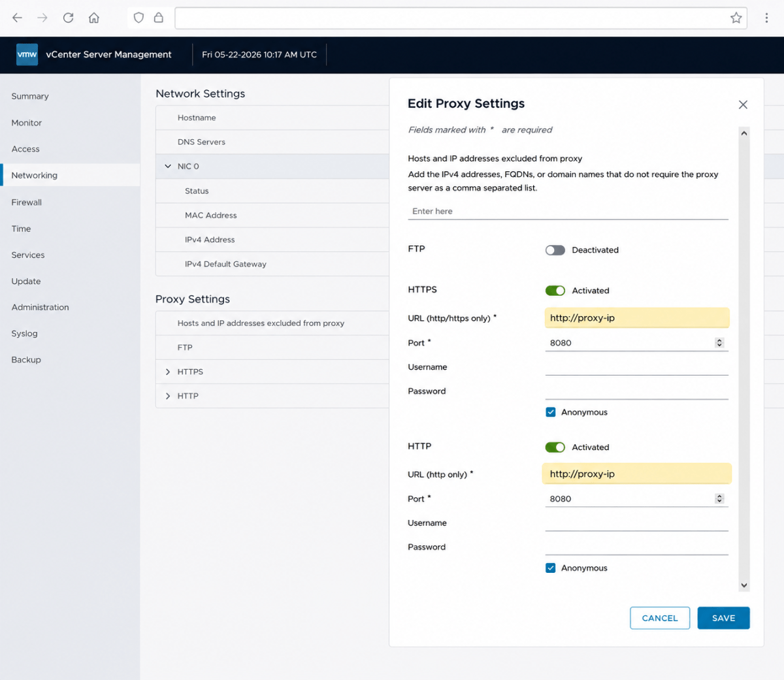Click 'Hosts and IP addresses excluded from proxy' row
Image resolution: width=784 pixels, height=680 pixels.
coord(272,323)
